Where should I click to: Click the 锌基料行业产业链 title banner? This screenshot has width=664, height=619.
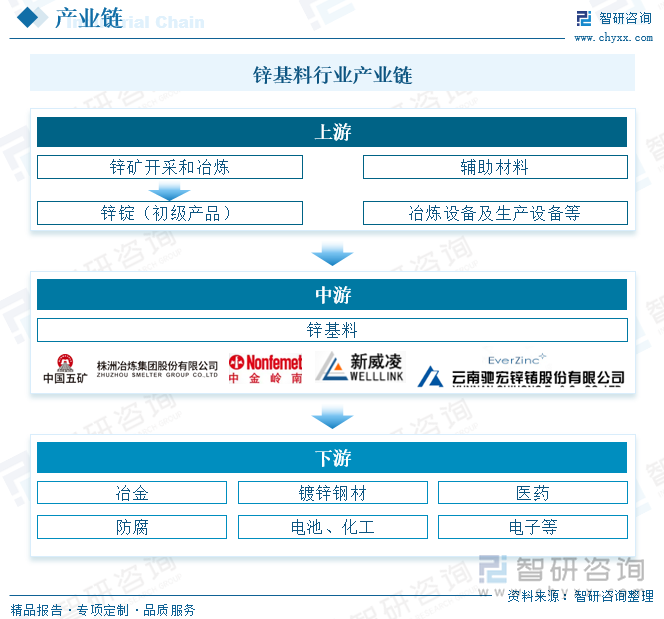click(x=332, y=72)
